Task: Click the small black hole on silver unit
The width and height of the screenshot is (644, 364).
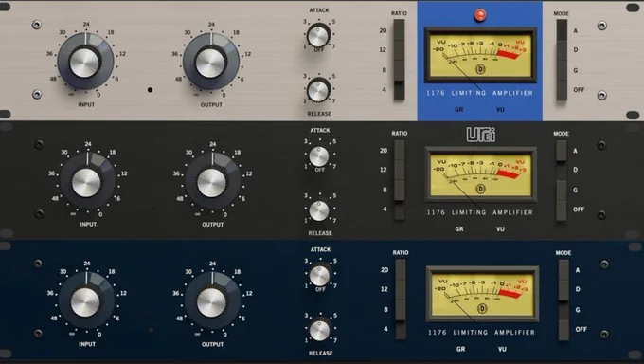Action: (150, 90)
